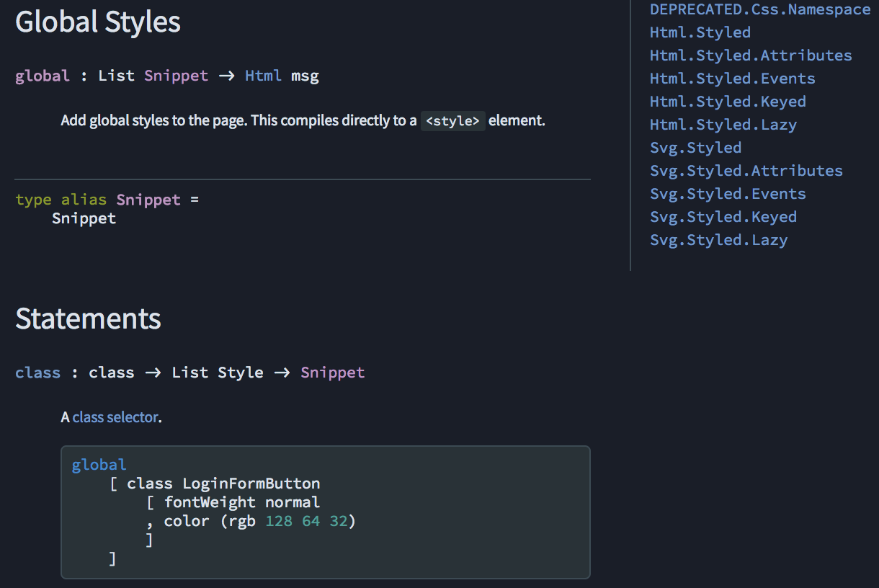Open the Snippet type alias definition
Image resolution: width=879 pixels, height=588 pixels.
tap(148, 200)
